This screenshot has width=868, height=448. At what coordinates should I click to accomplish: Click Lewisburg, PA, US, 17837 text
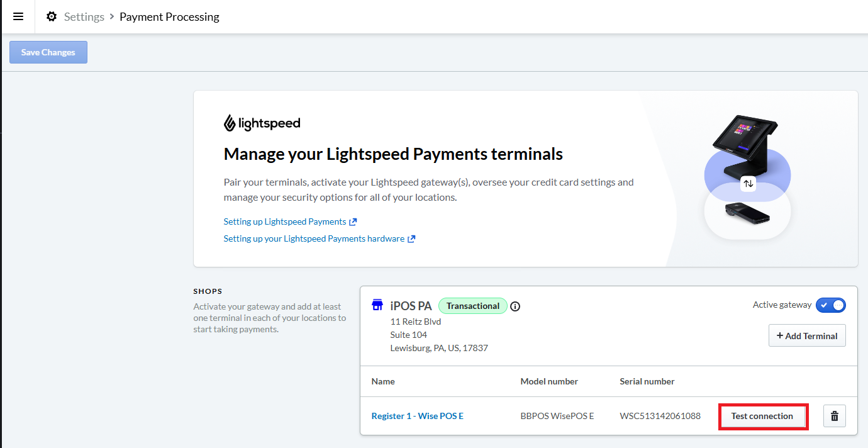tap(439, 348)
